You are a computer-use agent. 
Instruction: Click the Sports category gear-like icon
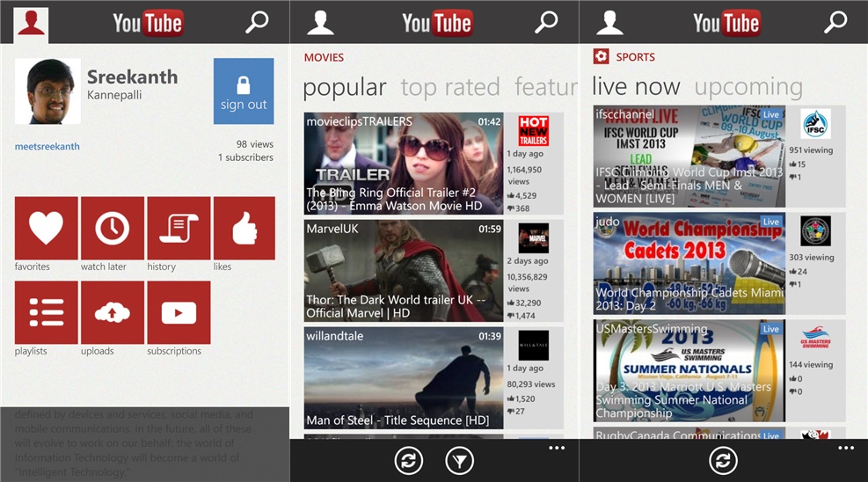point(602,56)
